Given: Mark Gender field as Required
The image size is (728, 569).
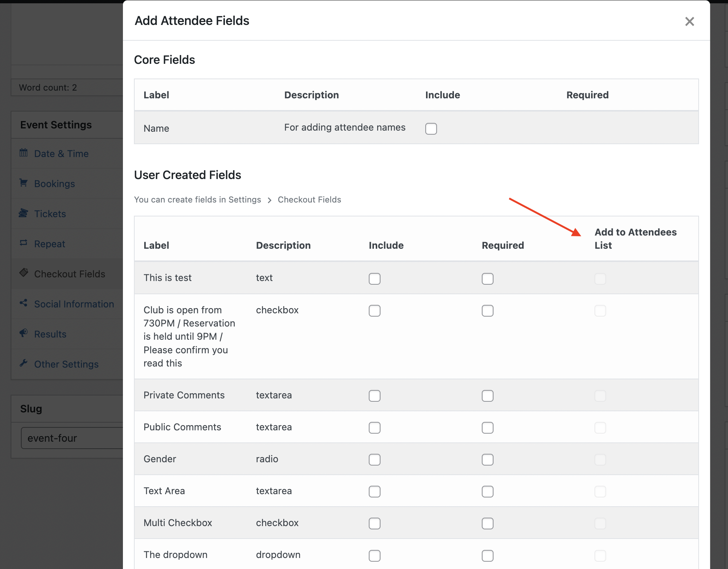Looking at the screenshot, I should [x=487, y=459].
